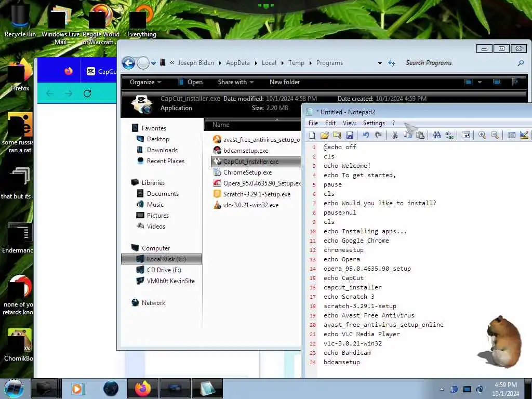The height and width of the screenshot is (399, 532).
Task: Click the Explorer Back arrow button
Action: point(129,63)
